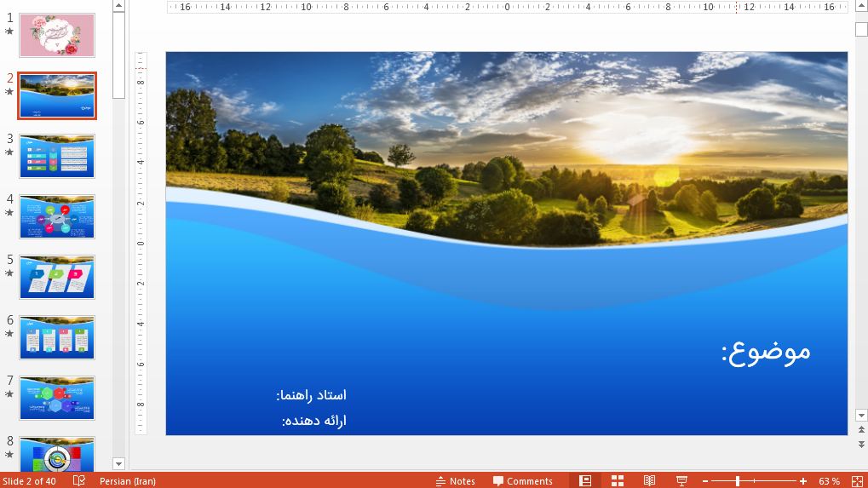Open the Notes pane
The height and width of the screenshot is (488, 868).
pos(455,481)
